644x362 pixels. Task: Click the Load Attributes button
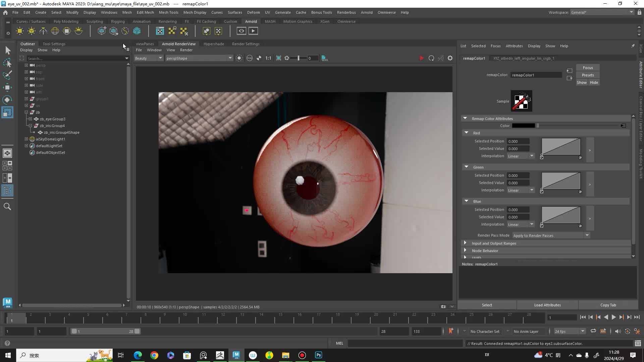pos(547,305)
